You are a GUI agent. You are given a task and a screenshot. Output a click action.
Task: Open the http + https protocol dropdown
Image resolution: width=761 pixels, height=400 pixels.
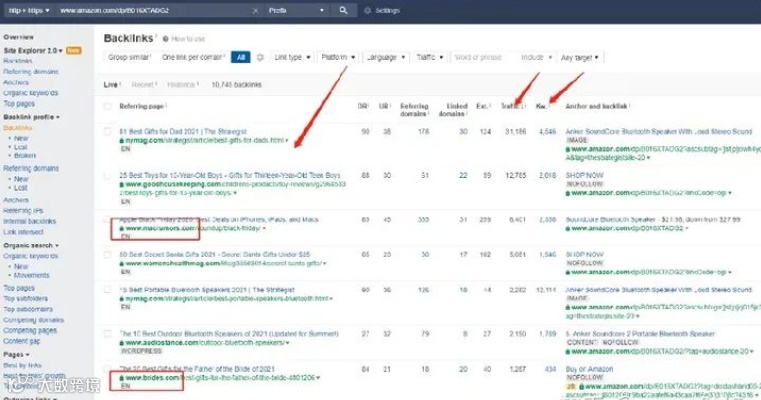click(x=29, y=10)
